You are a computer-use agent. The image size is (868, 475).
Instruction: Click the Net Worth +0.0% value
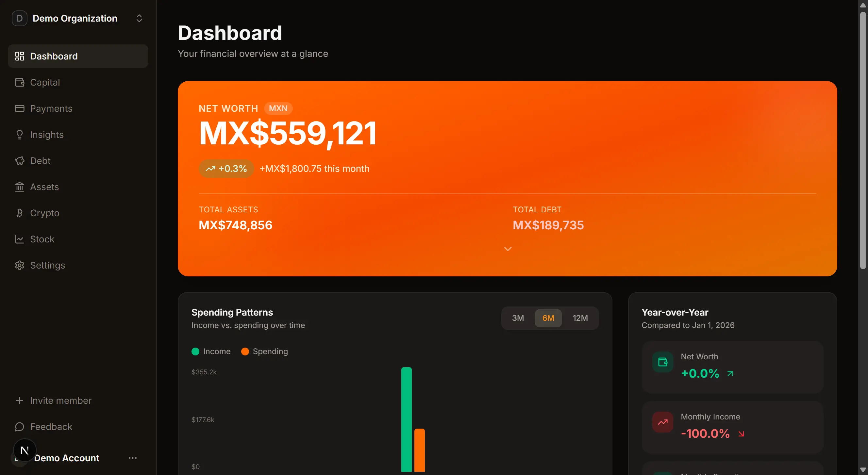(x=700, y=374)
